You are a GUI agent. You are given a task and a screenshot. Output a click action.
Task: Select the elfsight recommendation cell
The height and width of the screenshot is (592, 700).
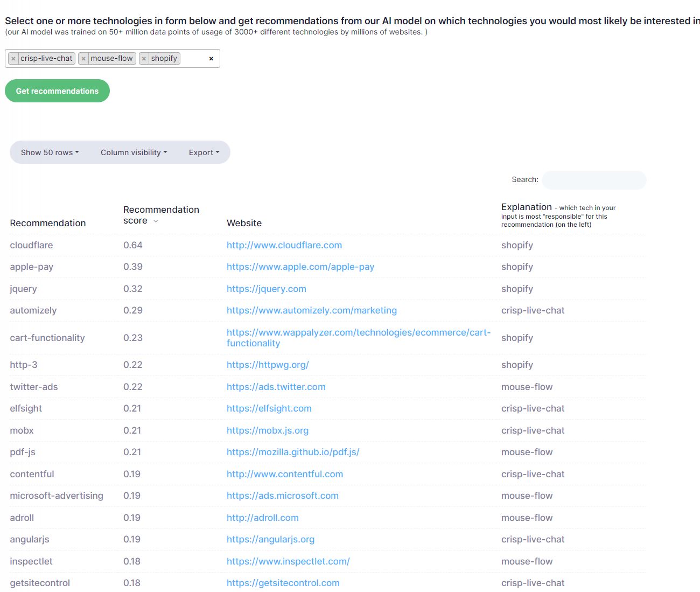point(26,408)
